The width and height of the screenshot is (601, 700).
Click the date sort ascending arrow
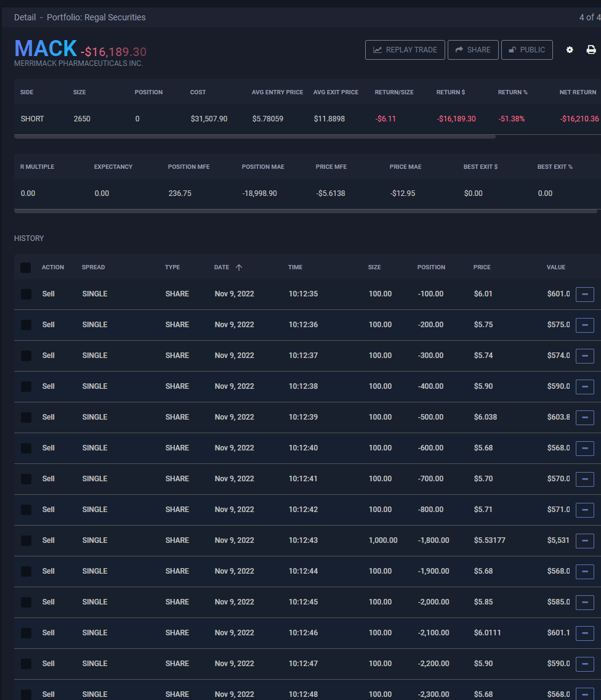[239, 267]
